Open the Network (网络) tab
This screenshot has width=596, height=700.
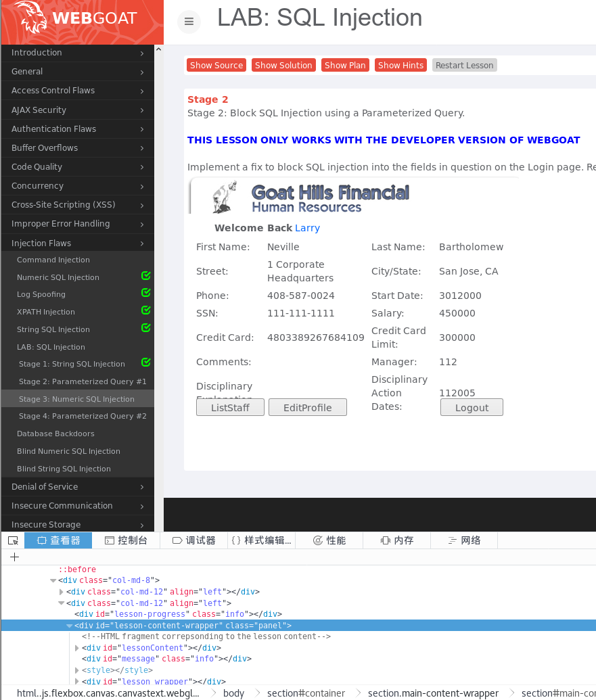coord(464,540)
